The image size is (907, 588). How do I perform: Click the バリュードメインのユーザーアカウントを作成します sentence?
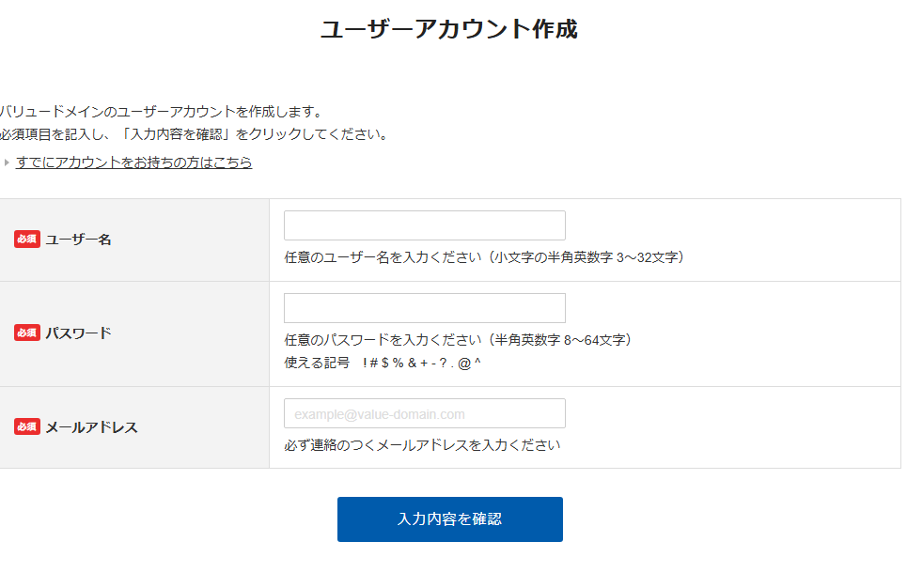(x=162, y=112)
